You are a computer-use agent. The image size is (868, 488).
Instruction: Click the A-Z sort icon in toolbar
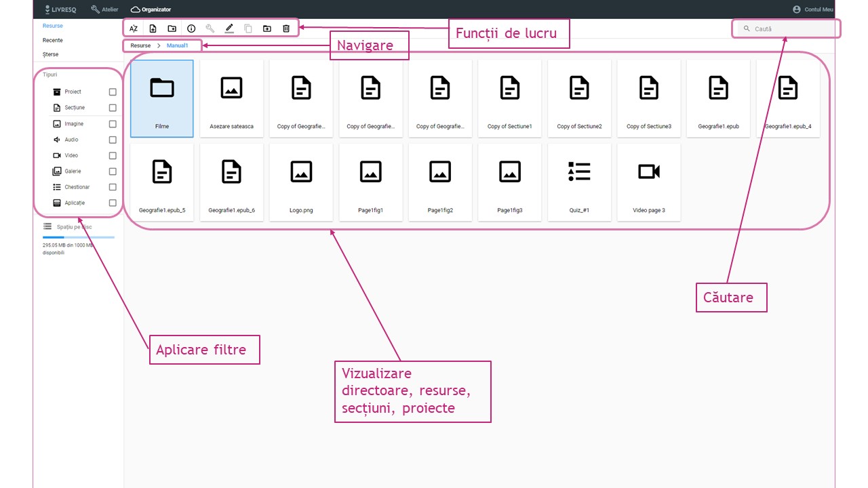click(134, 28)
